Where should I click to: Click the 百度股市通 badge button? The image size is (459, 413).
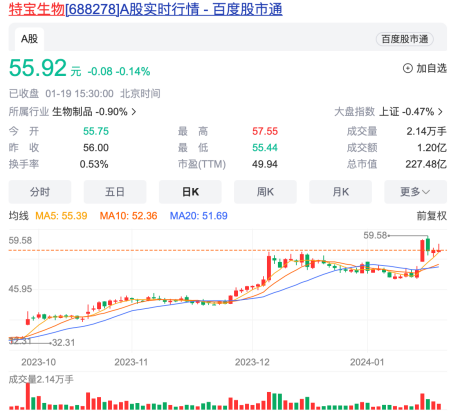click(405, 39)
